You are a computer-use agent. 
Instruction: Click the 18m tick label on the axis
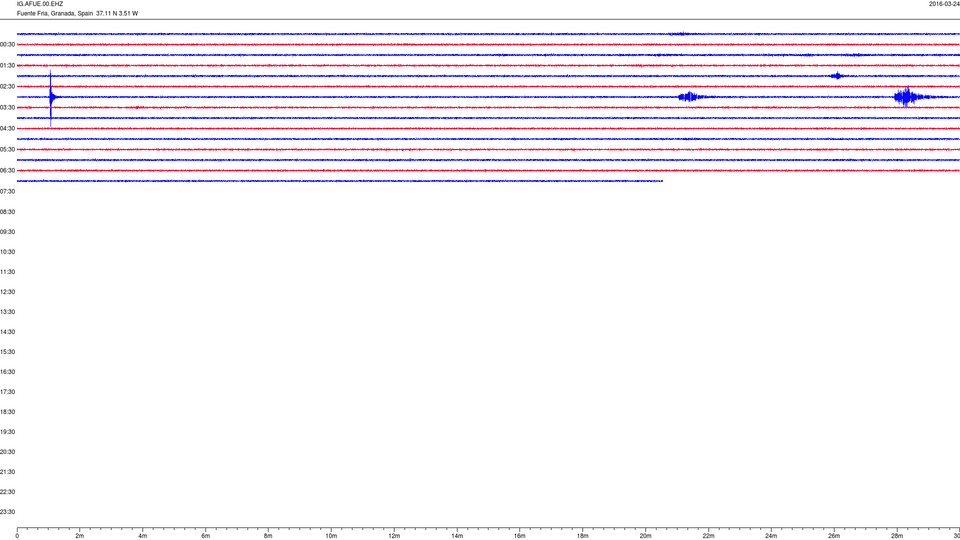(x=583, y=536)
